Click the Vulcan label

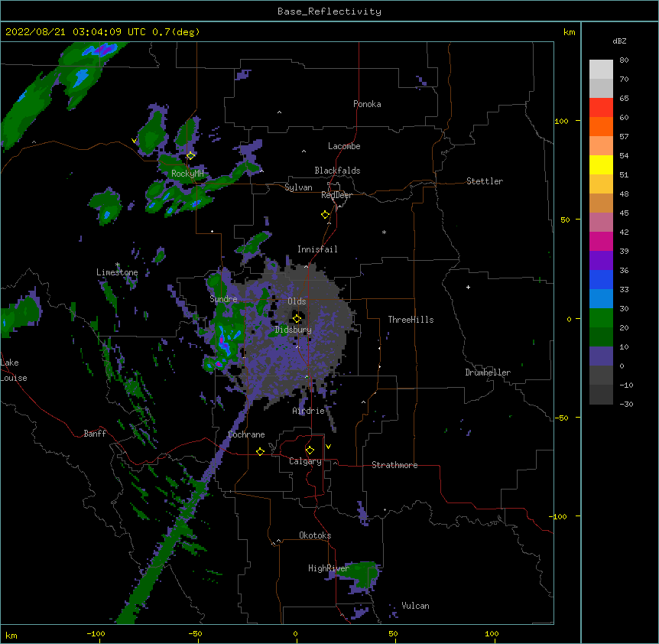(x=415, y=606)
